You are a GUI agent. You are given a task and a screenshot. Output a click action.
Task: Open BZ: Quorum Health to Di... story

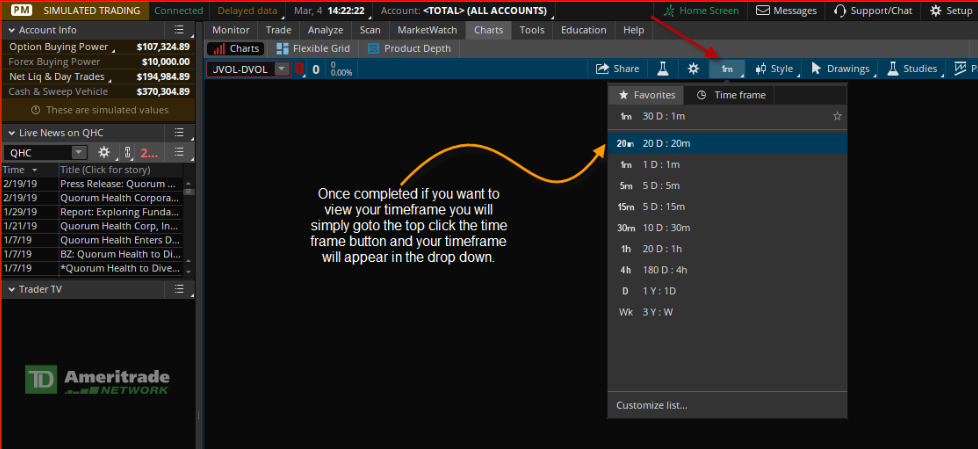[121, 254]
